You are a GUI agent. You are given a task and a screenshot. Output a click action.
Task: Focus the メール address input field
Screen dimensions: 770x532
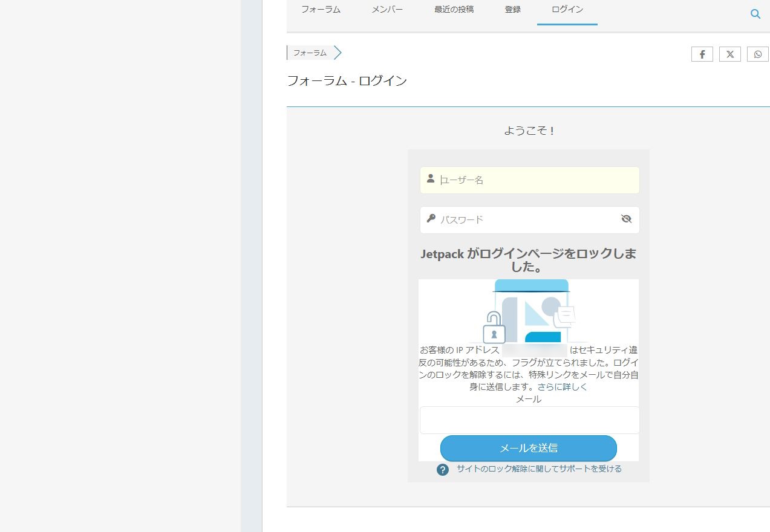530,420
